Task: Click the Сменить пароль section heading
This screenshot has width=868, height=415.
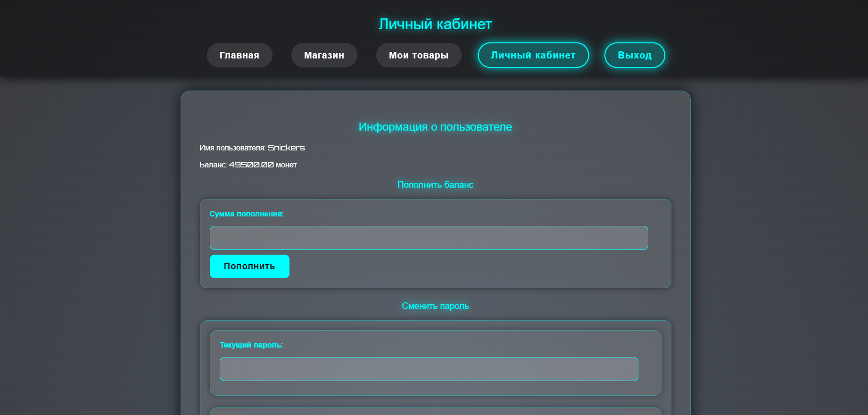Action: (435, 306)
